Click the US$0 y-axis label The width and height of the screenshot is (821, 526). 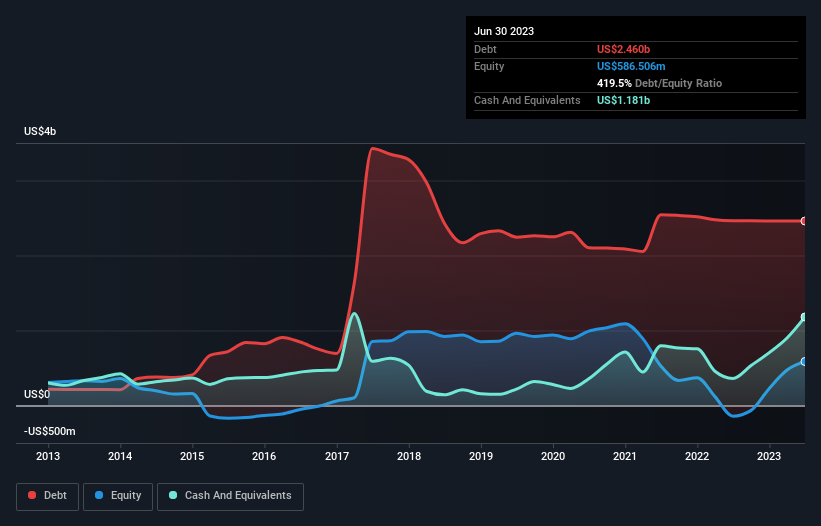coord(37,394)
